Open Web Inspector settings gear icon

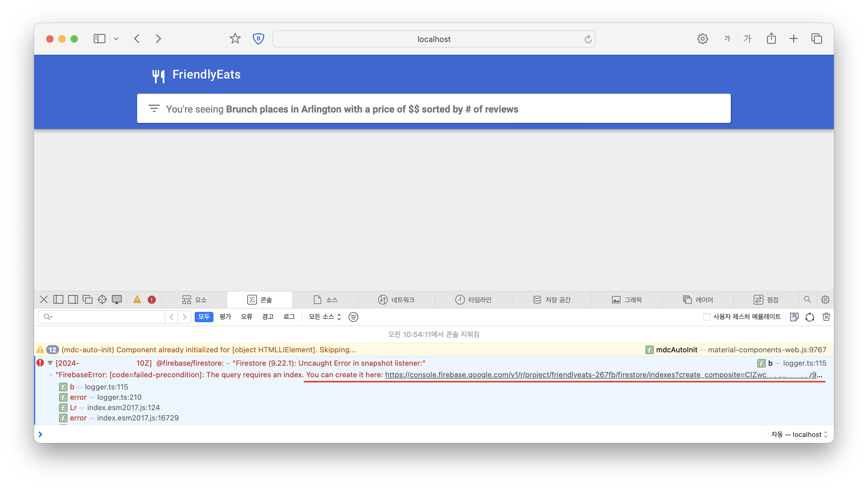[x=825, y=299]
